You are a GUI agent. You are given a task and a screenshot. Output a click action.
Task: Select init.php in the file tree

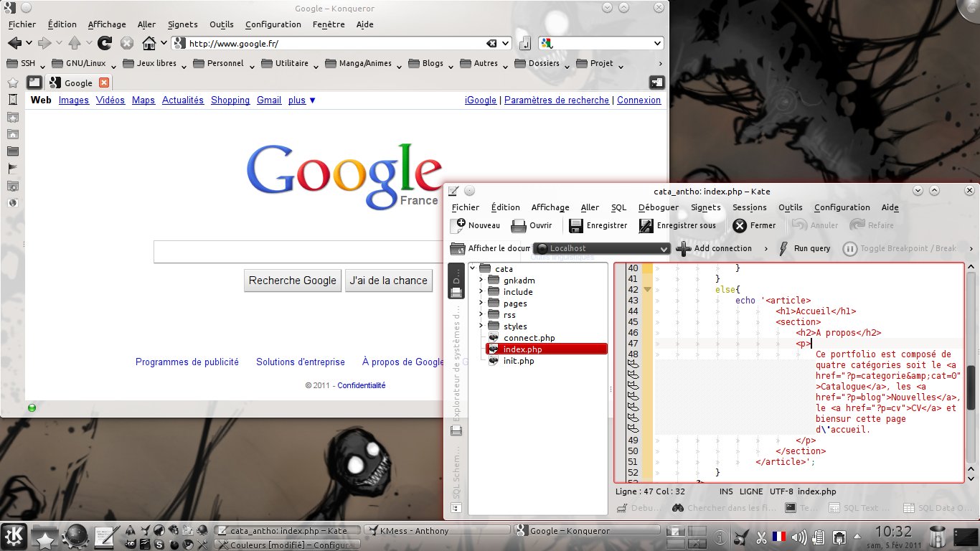click(518, 361)
